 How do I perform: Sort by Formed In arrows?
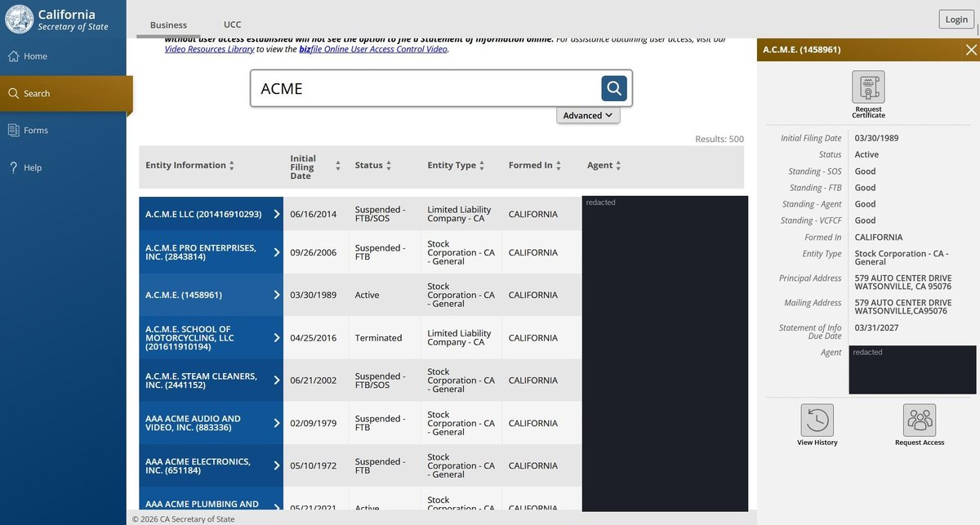tap(559, 166)
